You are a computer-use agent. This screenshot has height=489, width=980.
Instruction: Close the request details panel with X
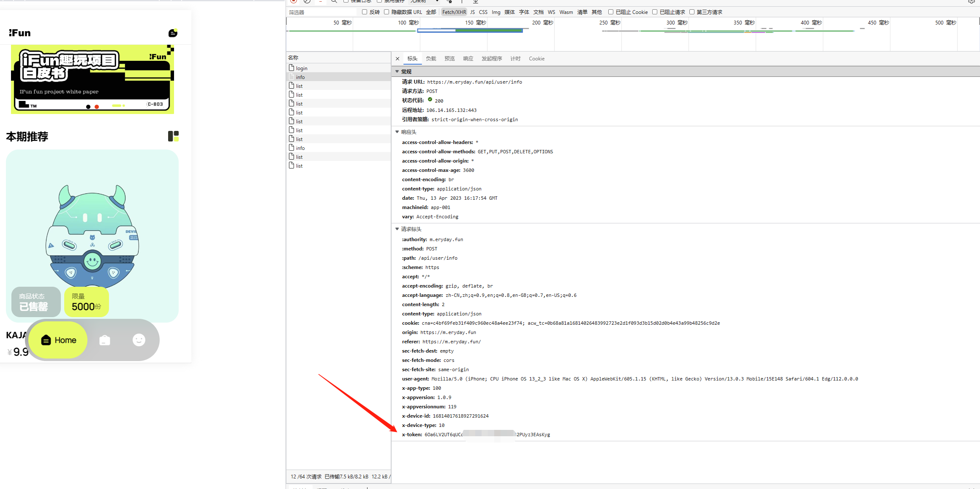[x=397, y=59]
